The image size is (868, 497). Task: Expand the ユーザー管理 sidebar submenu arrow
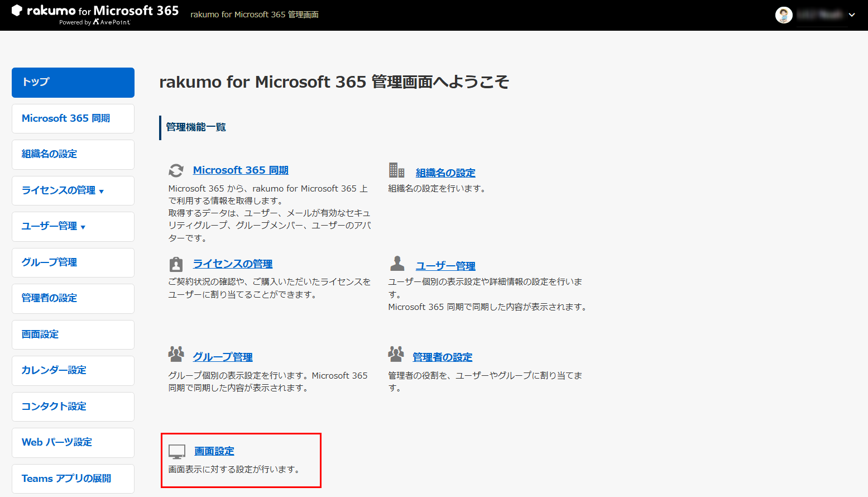[83, 227]
